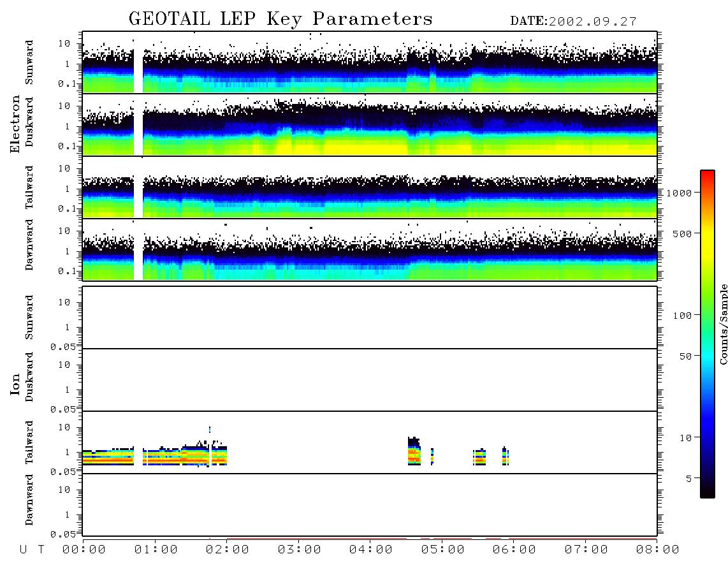Click the "05:00" time tick label

pos(443,550)
